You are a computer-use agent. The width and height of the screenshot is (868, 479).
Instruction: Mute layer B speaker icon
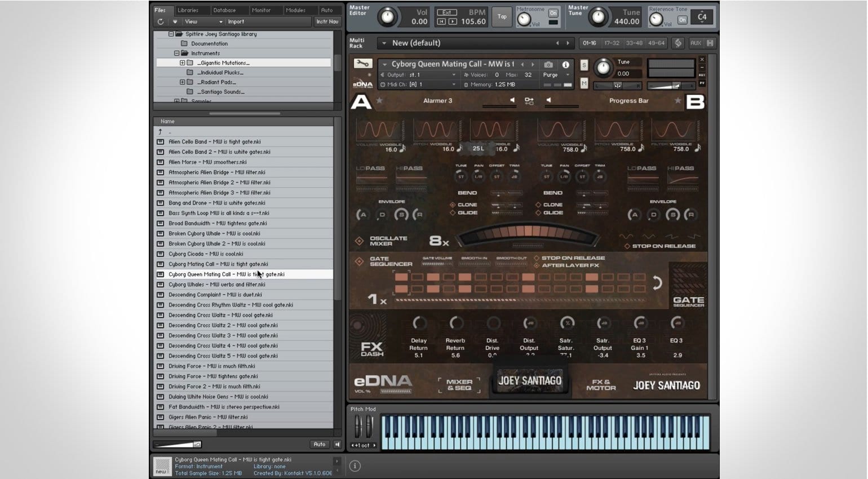click(x=548, y=100)
